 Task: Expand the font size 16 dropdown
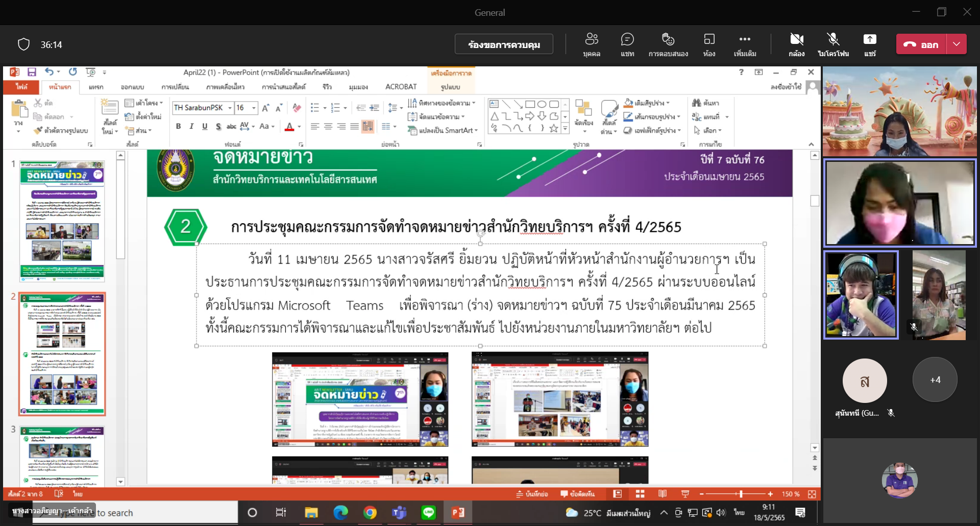tap(254, 108)
